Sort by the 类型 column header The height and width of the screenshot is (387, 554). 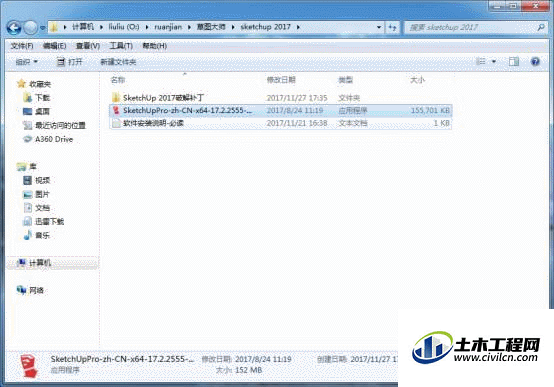coord(346,80)
